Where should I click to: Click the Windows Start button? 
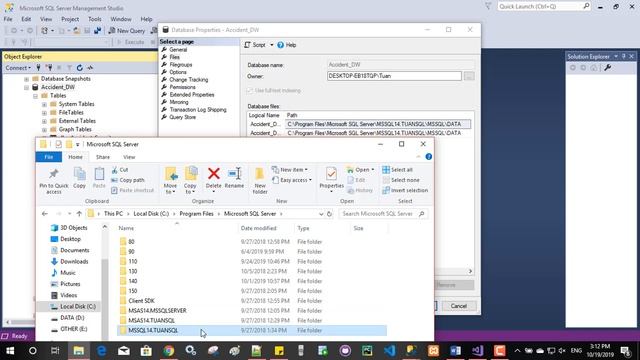pyautogui.click(x=10, y=351)
